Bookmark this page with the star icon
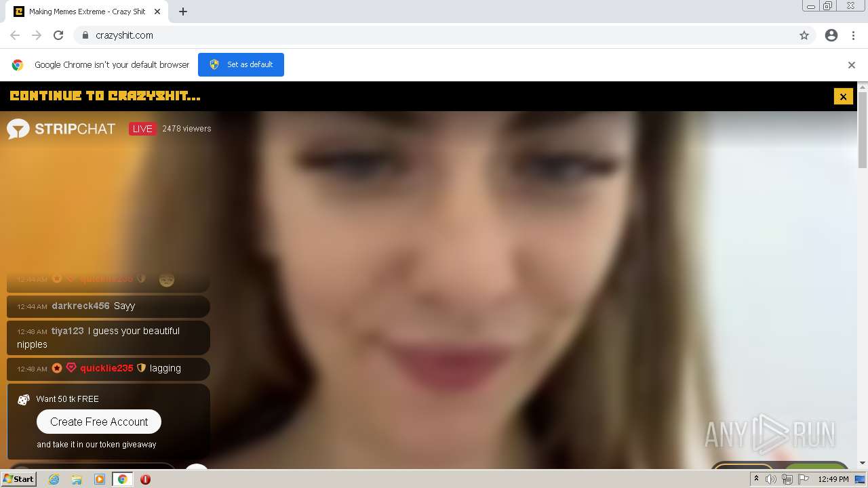The image size is (868, 488). [804, 35]
